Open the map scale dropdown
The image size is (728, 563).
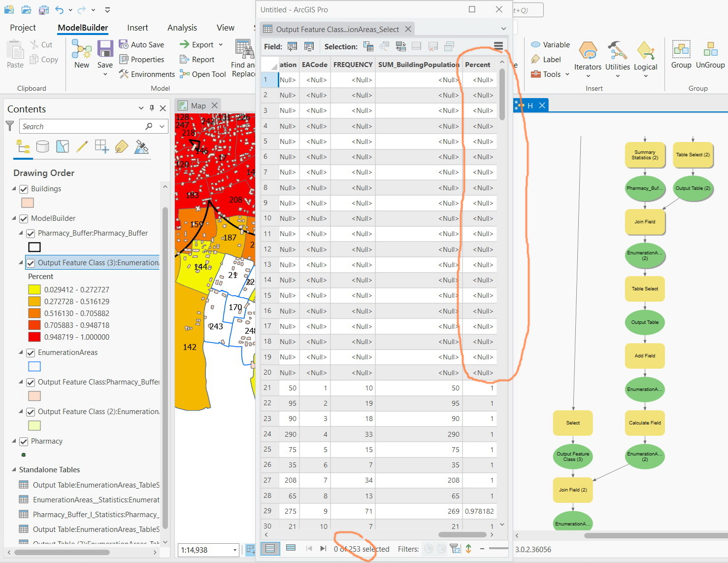[235, 550]
